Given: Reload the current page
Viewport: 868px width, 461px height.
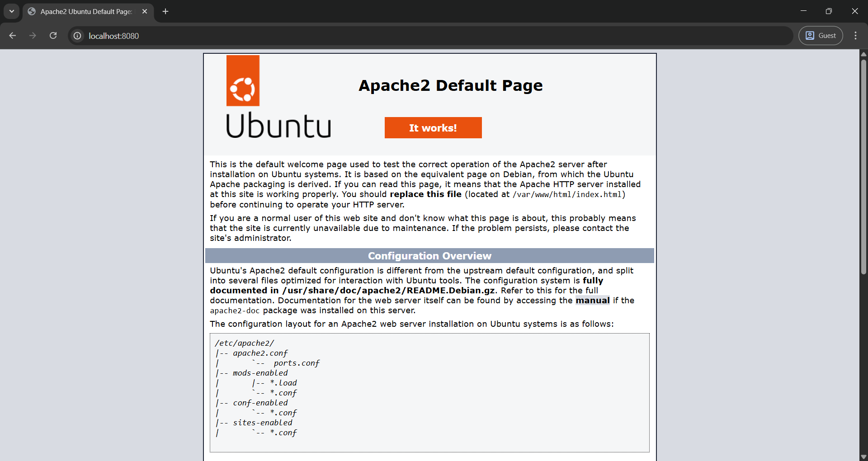Looking at the screenshot, I should point(53,36).
